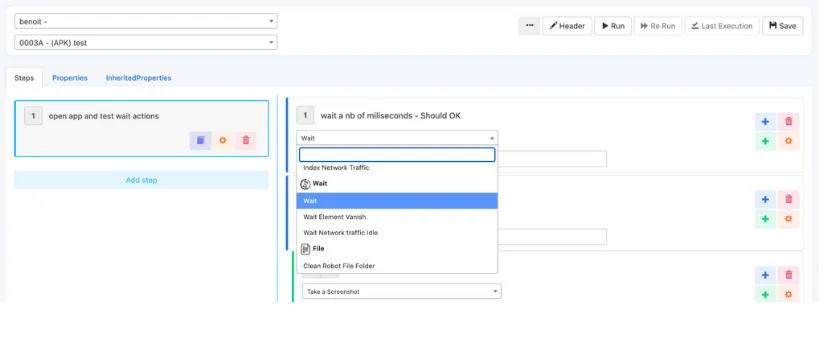Open the three-dots more options button
Viewport: 824px width, 360px height.
click(x=529, y=26)
